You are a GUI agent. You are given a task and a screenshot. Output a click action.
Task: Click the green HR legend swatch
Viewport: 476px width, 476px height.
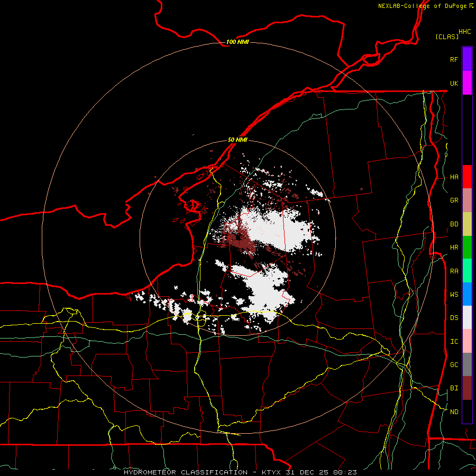pos(467,247)
